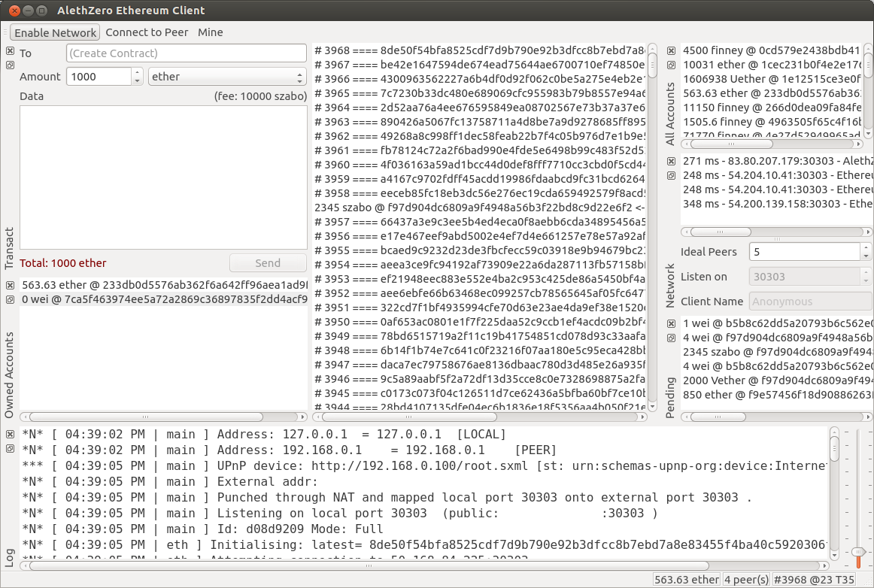Click the Log vertical scrollbar

pos(834,493)
